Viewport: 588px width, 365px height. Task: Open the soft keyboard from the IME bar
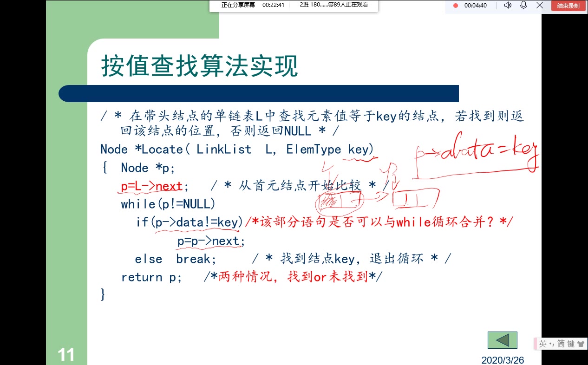[x=571, y=343]
